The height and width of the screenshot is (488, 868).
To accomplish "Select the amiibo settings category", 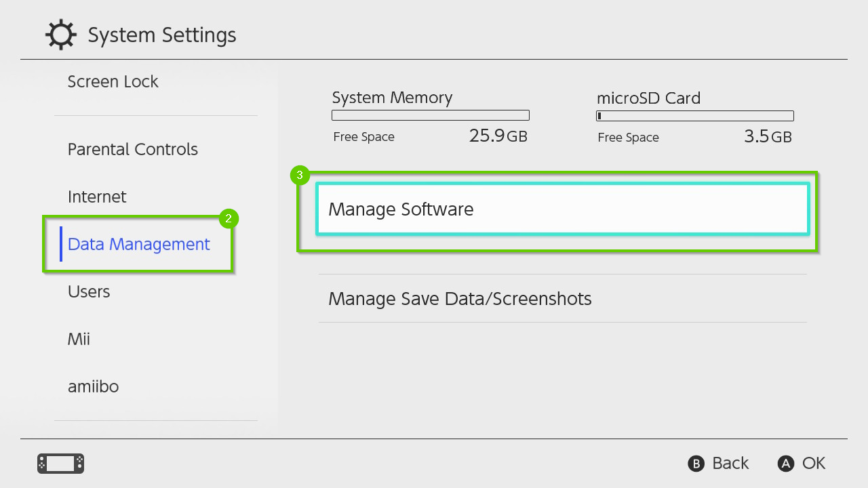I will coord(93,386).
